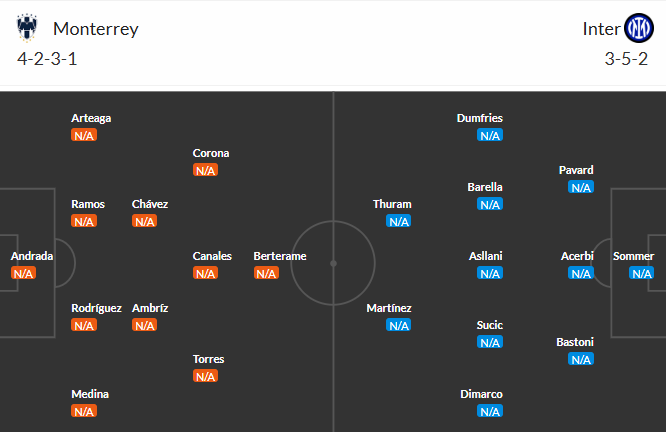The width and height of the screenshot is (666, 432).
Task: Open the Monterrey team name link
Action: (96, 28)
